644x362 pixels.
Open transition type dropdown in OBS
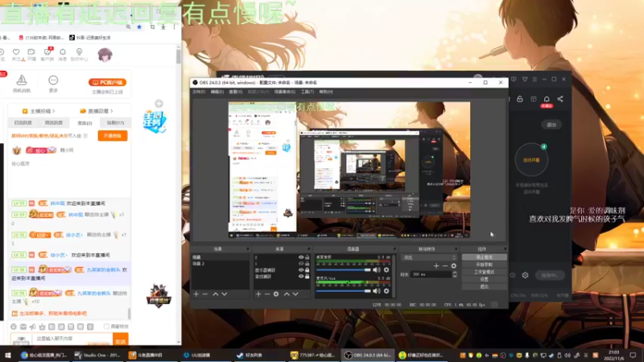click(429, 257)
